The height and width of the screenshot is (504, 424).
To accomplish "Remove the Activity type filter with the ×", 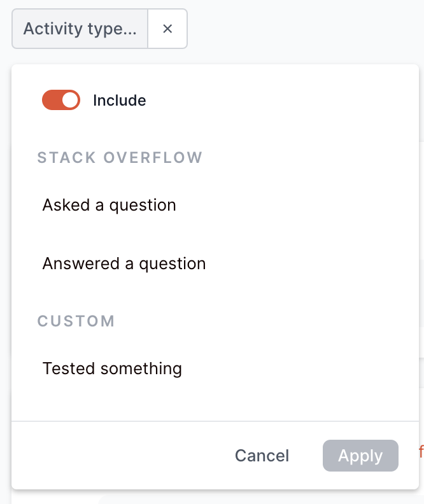I will (x=167, y=29).
